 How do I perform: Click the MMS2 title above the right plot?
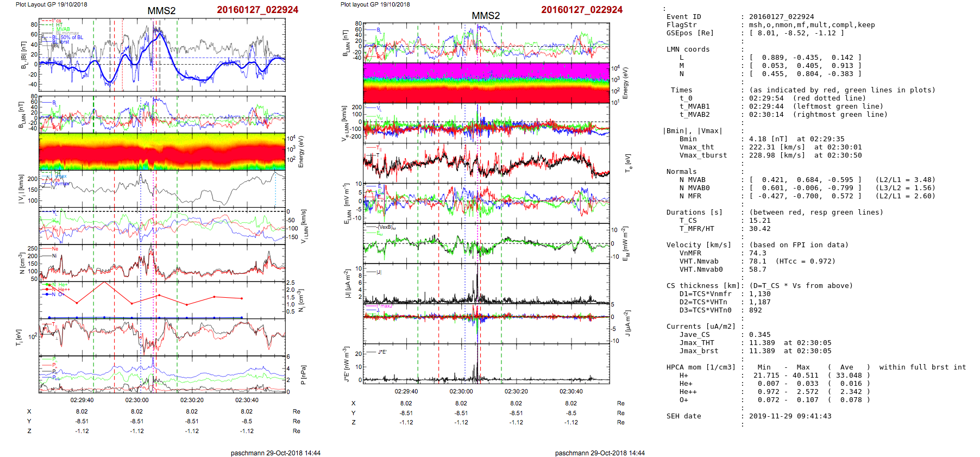click(x=485, y=16)
